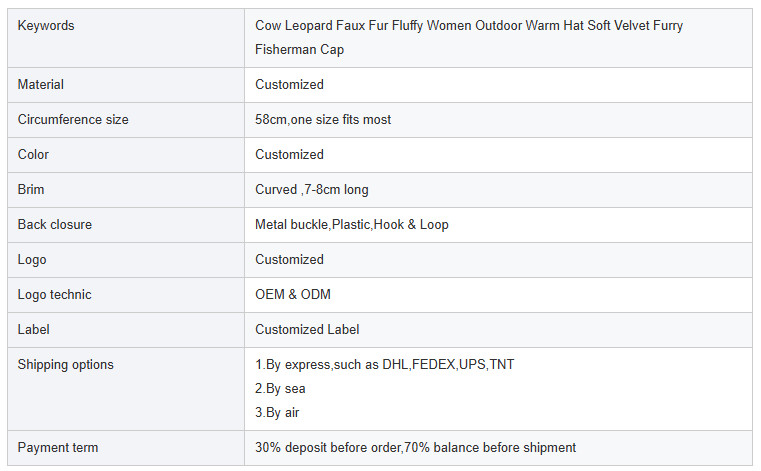Select the 2.By sea shipping line

pos(280,389)
